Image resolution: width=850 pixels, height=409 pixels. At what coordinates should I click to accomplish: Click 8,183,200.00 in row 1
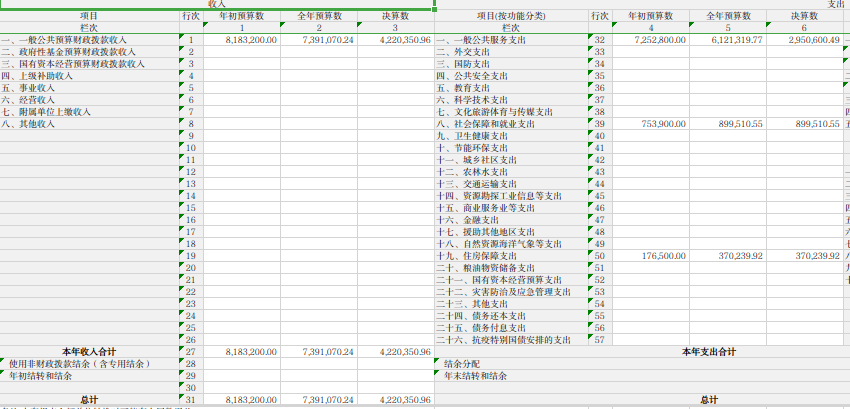(x=242, y=40)
